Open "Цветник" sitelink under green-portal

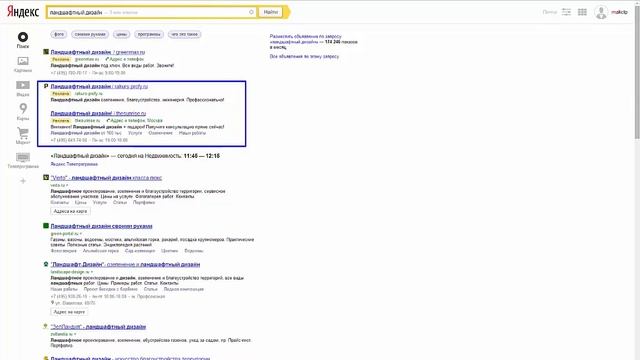coord(169,251)
